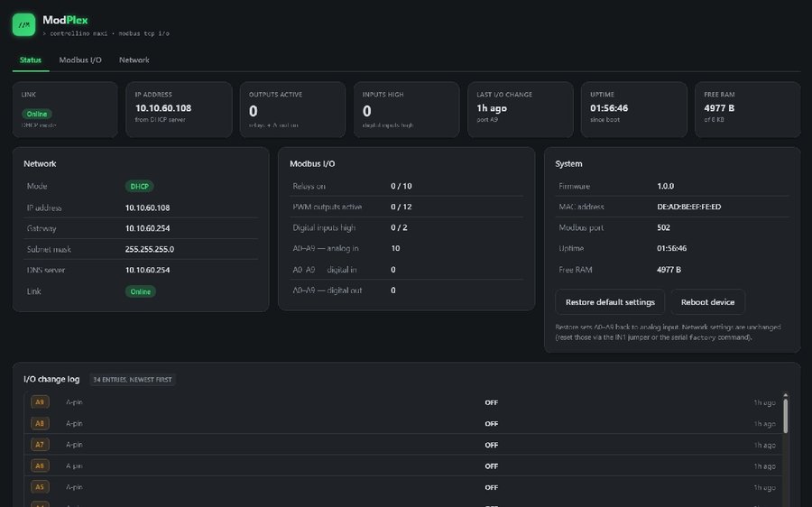The width and height of the screenshot is (812, 507).
Task: Click Gateway value 10.10.60.254
Action: tap(147, 228)
